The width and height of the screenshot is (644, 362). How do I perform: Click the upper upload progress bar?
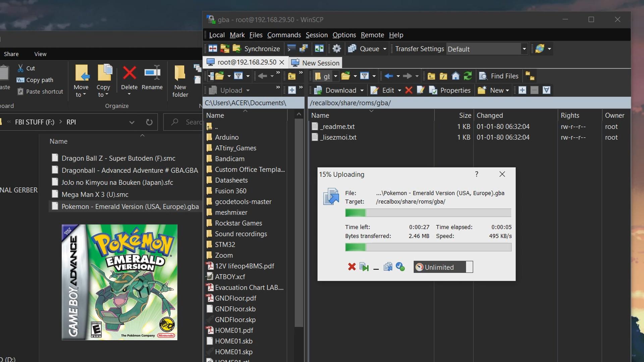coord(428,213)
